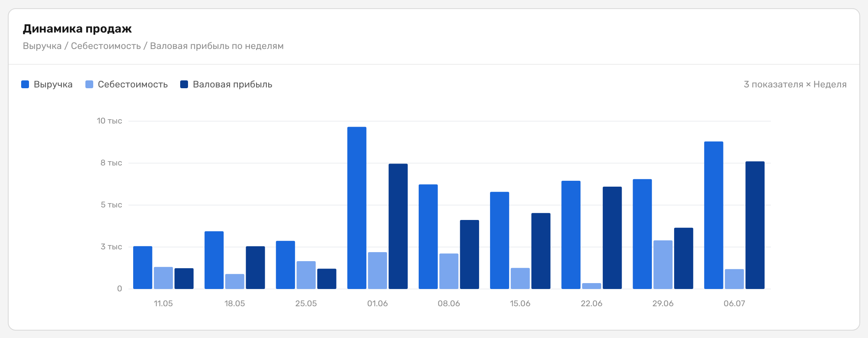Hide the Валовая прибыль series via legend label
The height and width of the screenshot is (338, 868).
pos(233,84)
